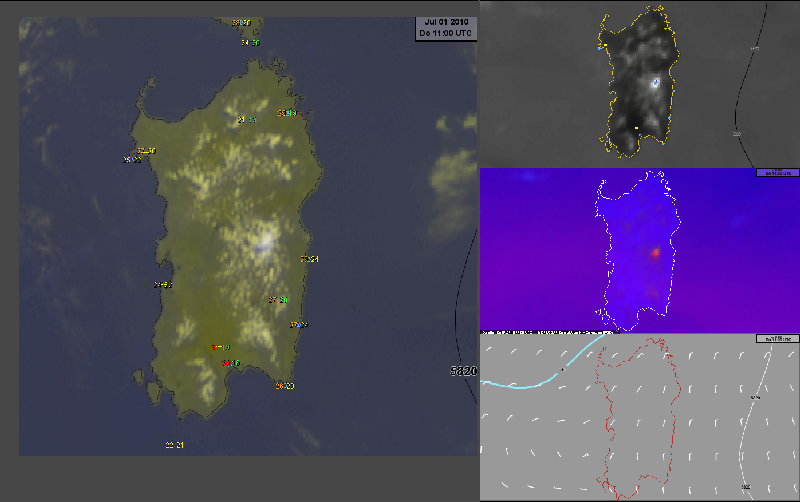Click the northeast coast station marker with green digits
This screenshot has width=800, height=502.
pyautogui.click(x=287, y=113)
